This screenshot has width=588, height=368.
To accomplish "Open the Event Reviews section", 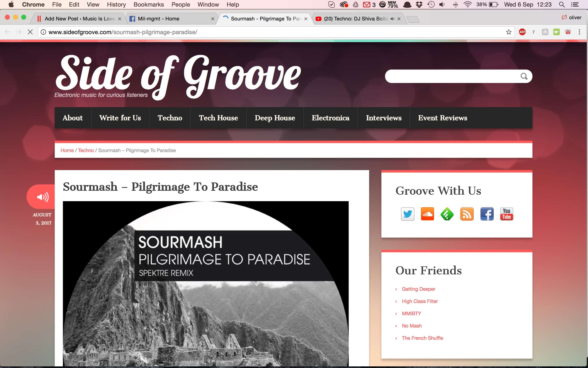I will tap(442, 118).
